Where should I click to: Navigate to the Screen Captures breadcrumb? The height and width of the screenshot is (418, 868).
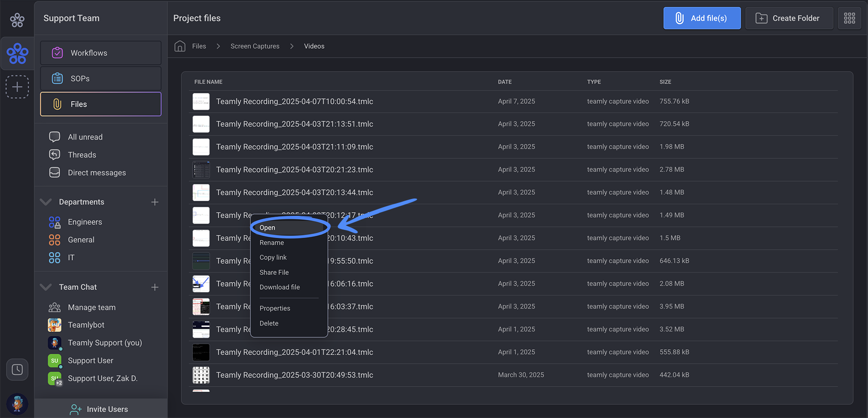click(255, 46)
